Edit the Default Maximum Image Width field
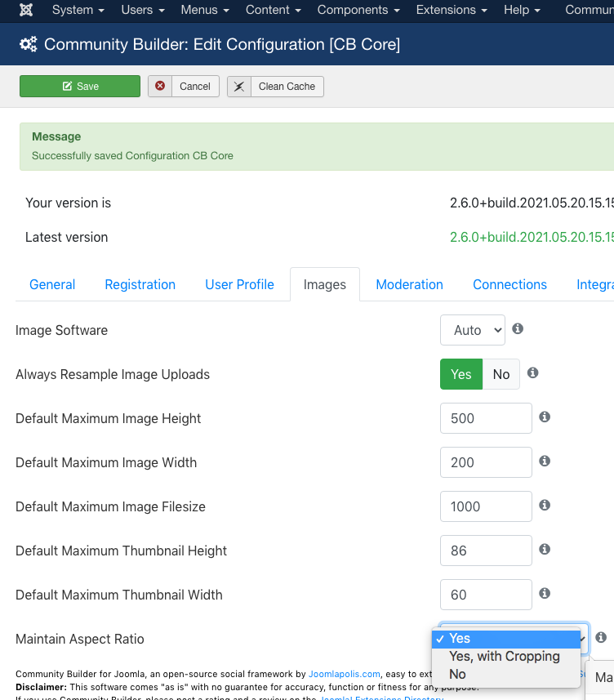This screenshot has height=700, width=614. [x=486, y=462]
